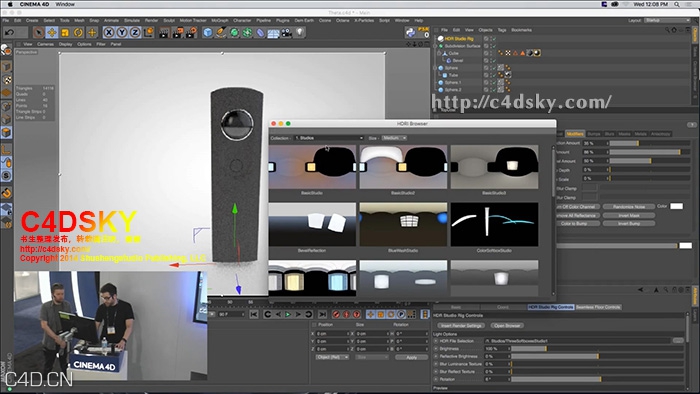The height and width of the screenshot is (394, 700).
Task: Toggle Z axis lock
Action: click(135, 33)
